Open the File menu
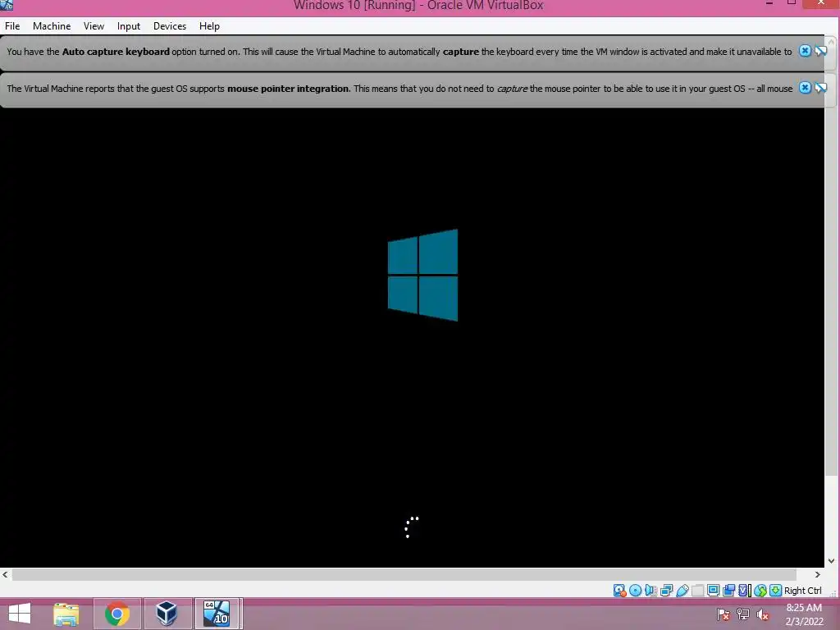The width and height of the screenshot is (840, 630). click(x=12, y=25)
